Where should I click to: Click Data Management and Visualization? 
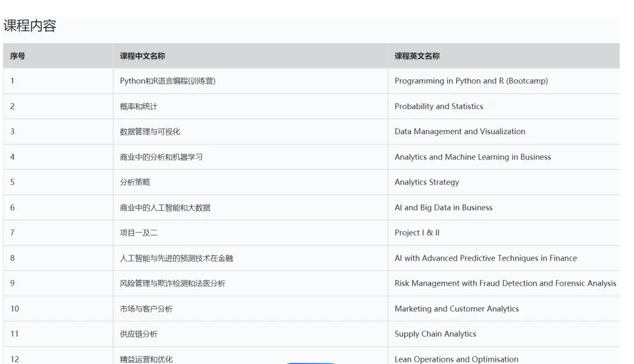[460, 131]
